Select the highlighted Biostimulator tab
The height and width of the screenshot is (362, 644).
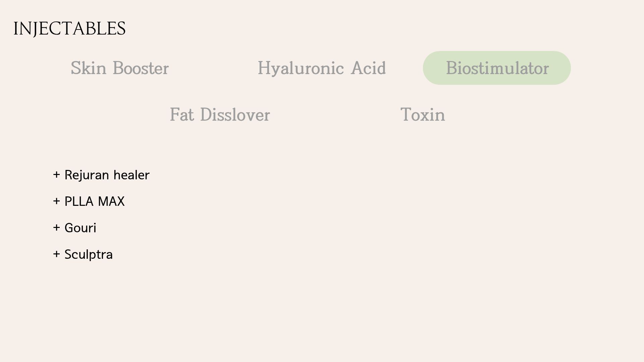[497, 68]
